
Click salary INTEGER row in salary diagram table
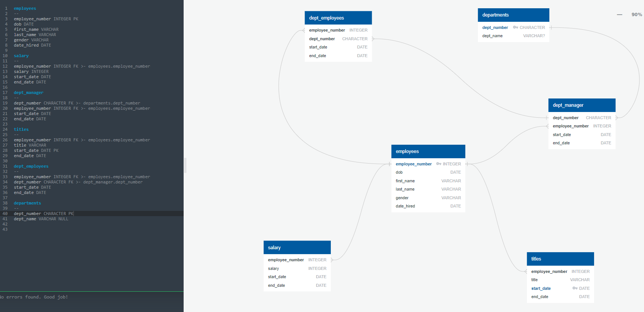pyautogui.click(x=297, y=268)
